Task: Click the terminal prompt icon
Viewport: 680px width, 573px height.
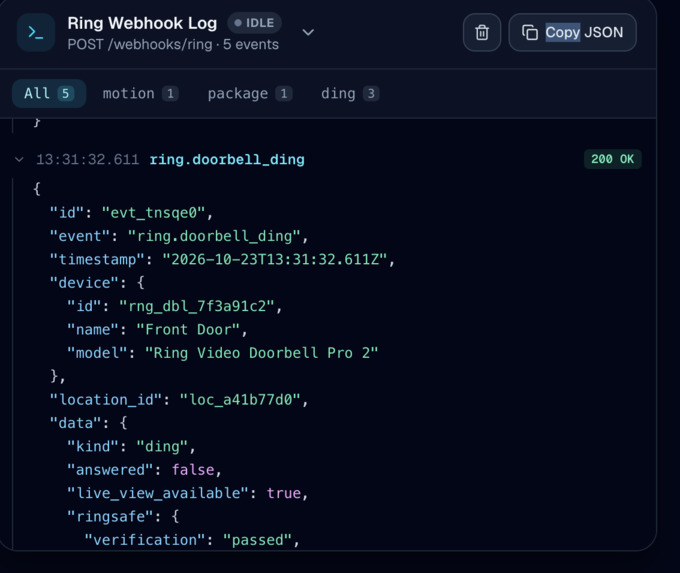Action: [x=36, y=33]
